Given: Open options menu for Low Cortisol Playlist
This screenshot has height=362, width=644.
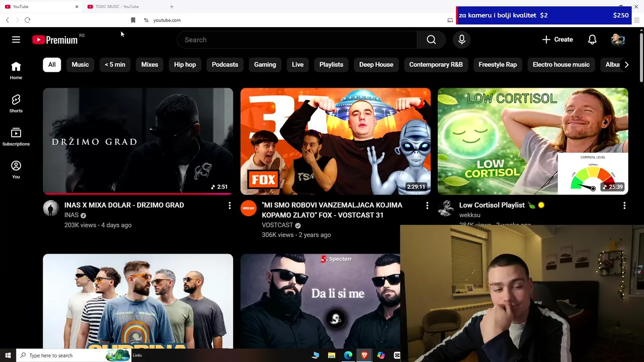Looking at the screenshot, I should coord(624,206).
